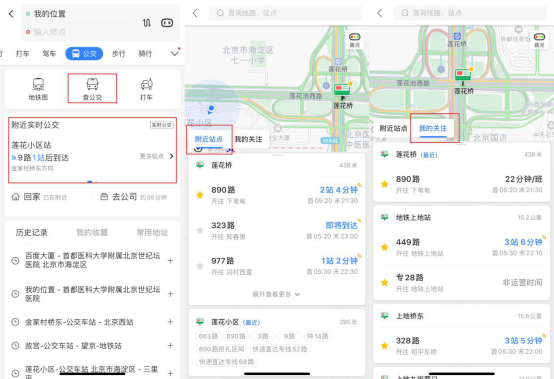Select 快速直达专线52路 chip
554x379 pixels.
click(x=279, y=349)
